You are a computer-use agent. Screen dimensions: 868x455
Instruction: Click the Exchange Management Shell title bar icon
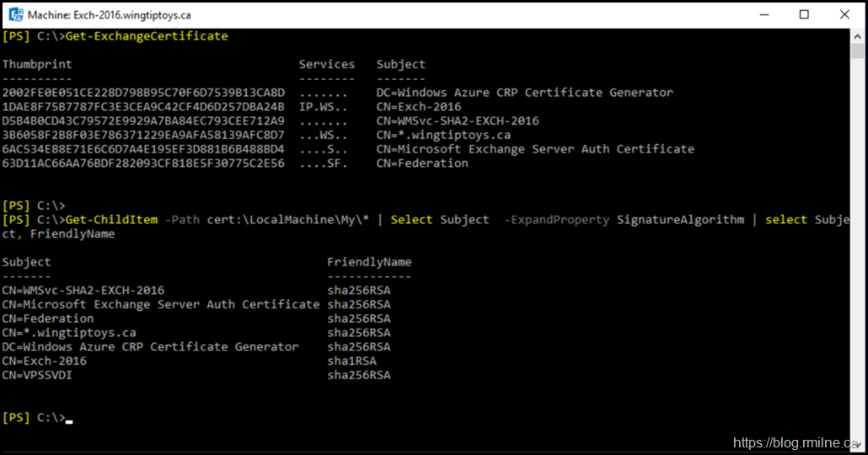pos(15,14)
